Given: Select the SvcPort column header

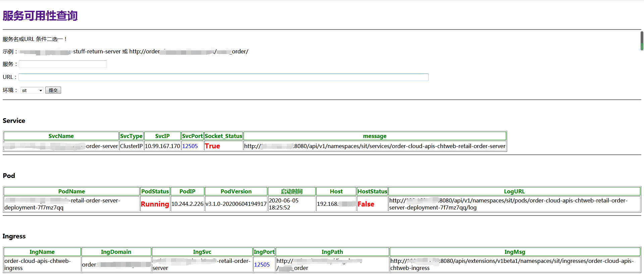Looking at the screenshot, I should [x=192, y=136].
